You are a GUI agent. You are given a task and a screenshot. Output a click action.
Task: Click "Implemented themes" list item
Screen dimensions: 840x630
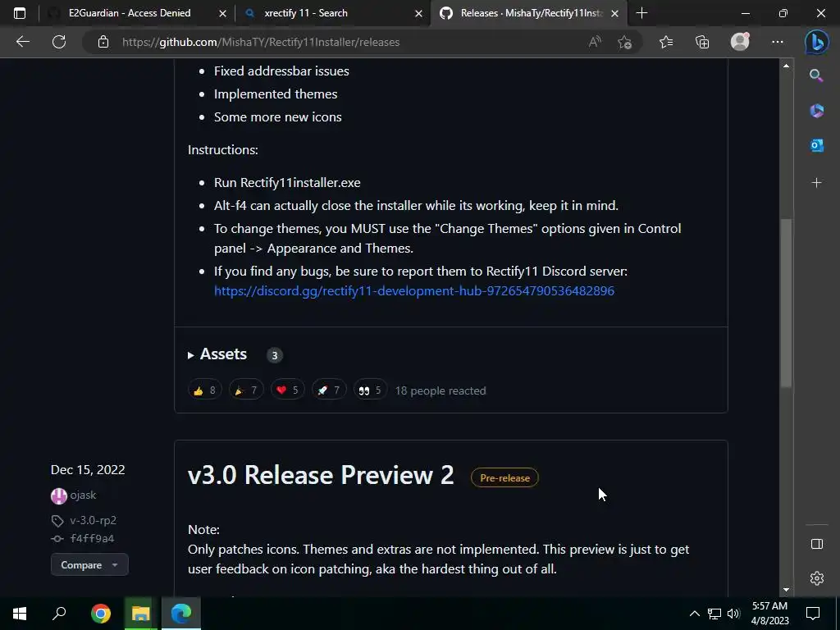(x=276, y=94)
